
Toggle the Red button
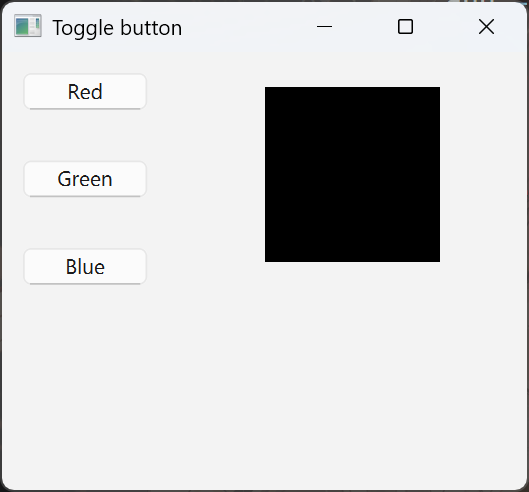[x=85, y=91]
